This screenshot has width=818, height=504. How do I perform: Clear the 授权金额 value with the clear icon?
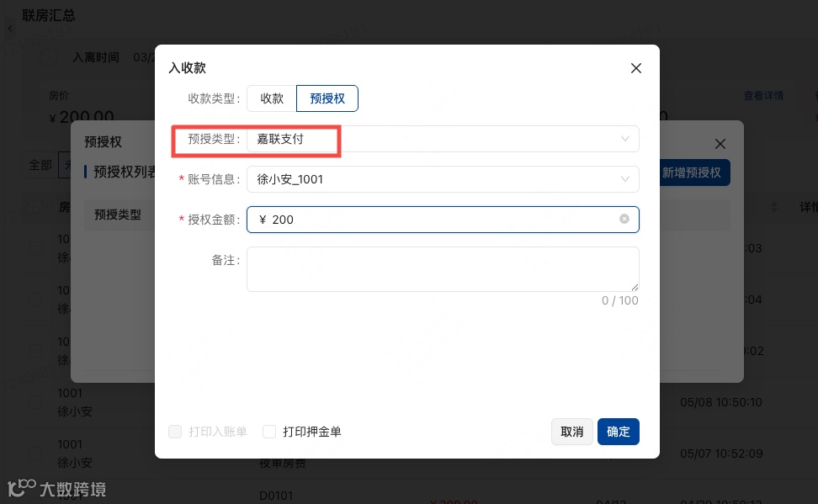click(624, 219)
